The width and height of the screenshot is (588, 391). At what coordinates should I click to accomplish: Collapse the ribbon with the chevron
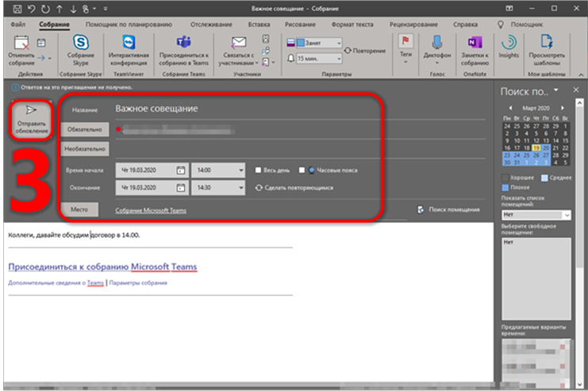[581, 75]
